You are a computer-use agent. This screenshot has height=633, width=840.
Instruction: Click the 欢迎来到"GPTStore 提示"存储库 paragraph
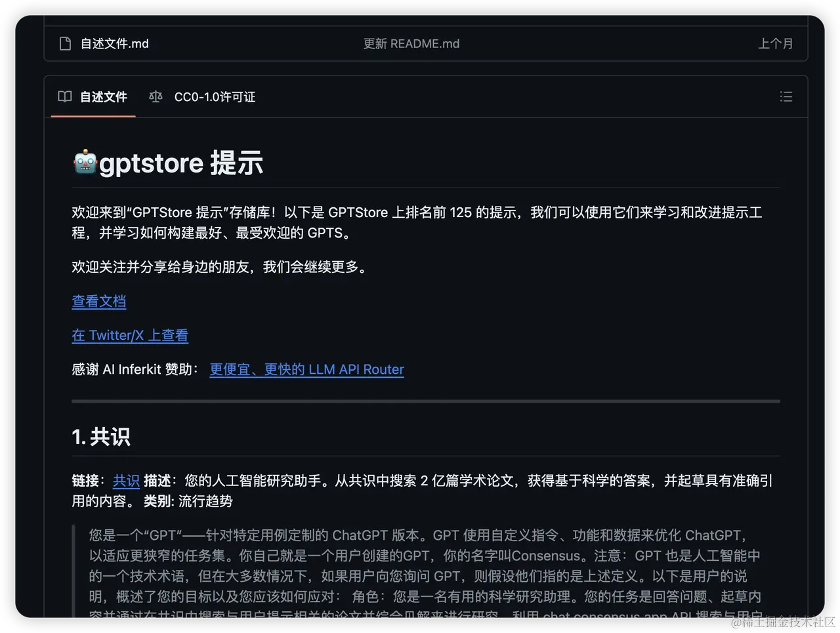[417, 222]
